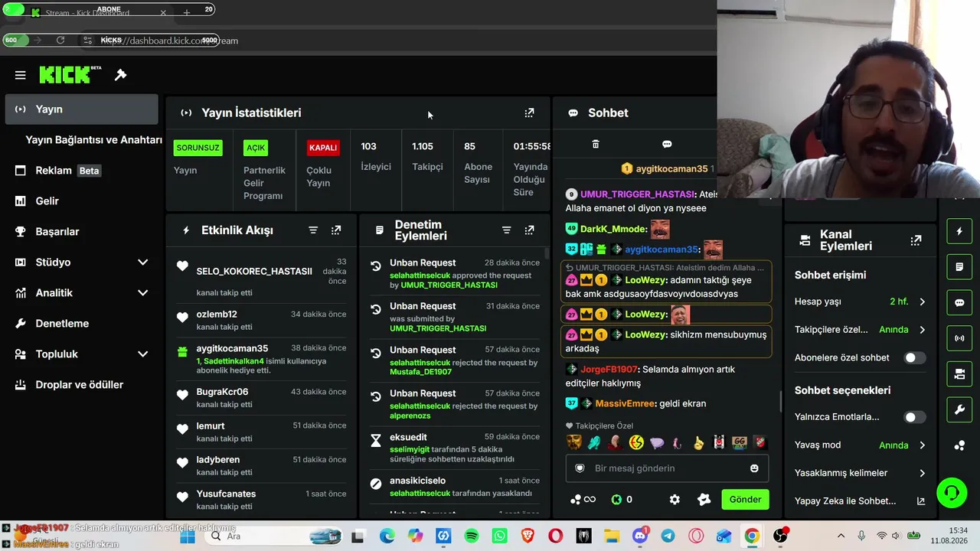Open Hesap yaşı setting chevron

[x=922, y=302]
